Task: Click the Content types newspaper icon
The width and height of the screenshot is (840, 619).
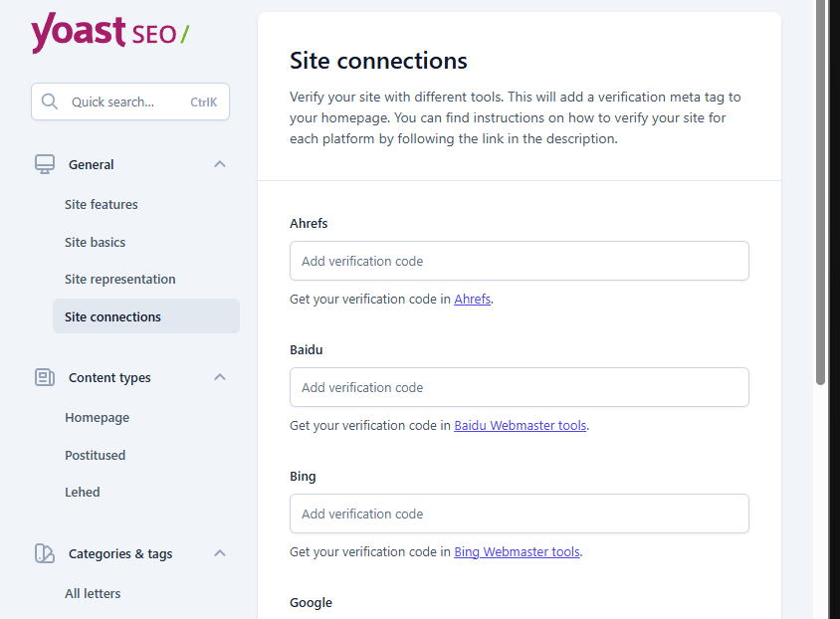Action: click(45, 377)
